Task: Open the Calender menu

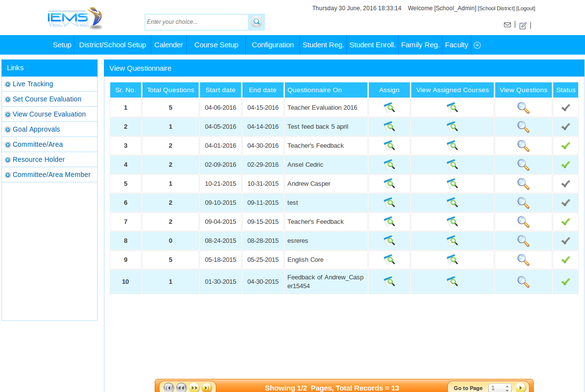Action: pos(169,45)
